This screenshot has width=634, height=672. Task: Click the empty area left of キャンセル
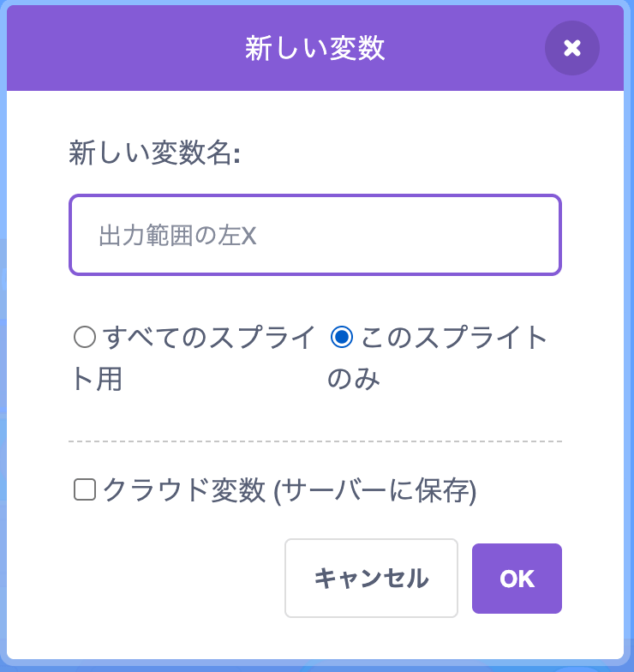[x=171, y=579]
